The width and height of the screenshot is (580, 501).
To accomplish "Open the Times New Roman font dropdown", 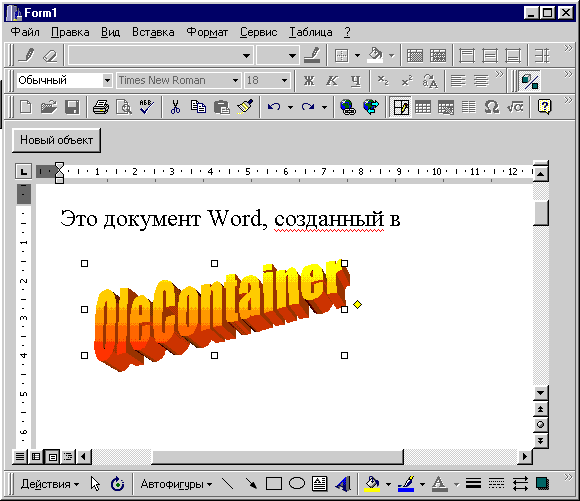I will [235, 80].
